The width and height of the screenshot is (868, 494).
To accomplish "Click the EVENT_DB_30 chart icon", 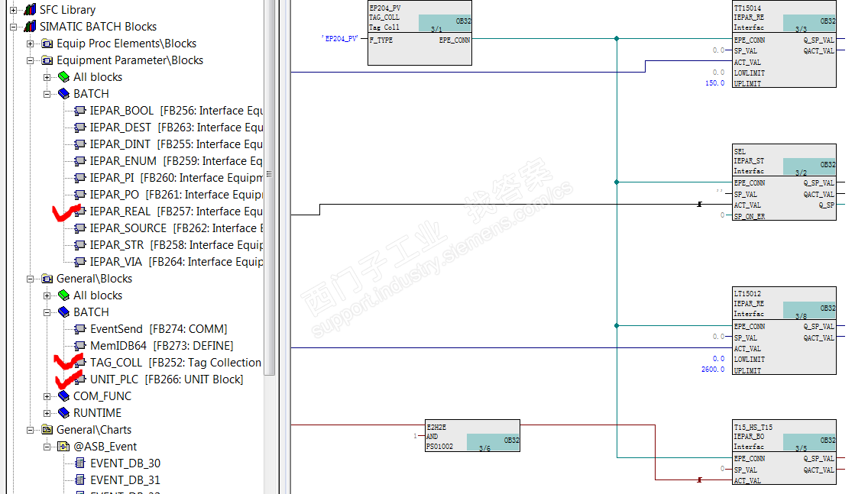I will (80, 463).
